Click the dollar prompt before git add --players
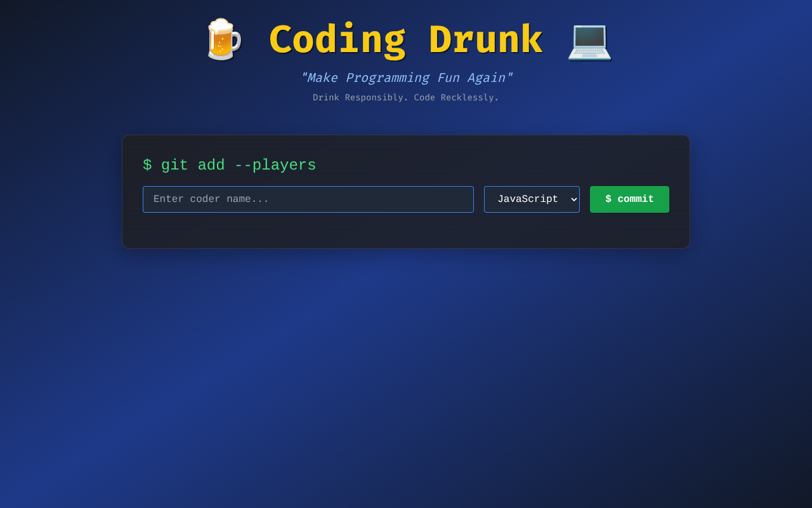Image resolution: width=812 pixels, height=508 pixels. pyautogui.click(x=148, y=164)
